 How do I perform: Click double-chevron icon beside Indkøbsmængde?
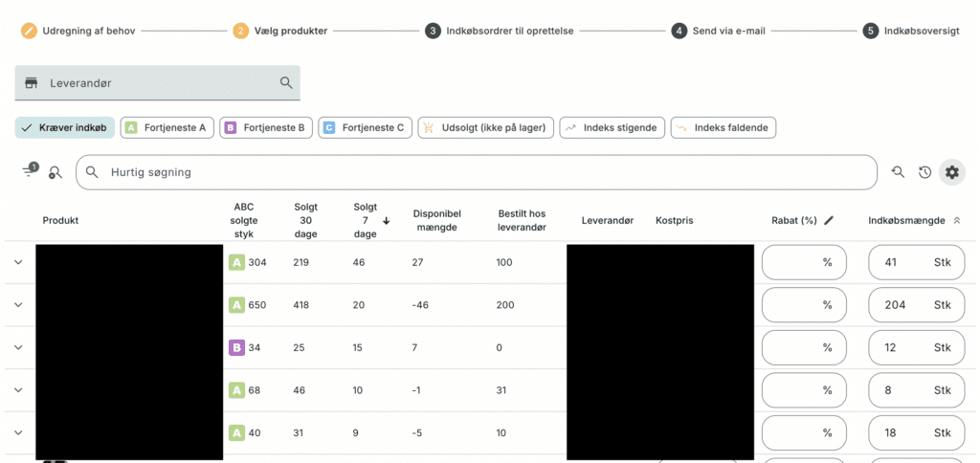click(955, 220)
